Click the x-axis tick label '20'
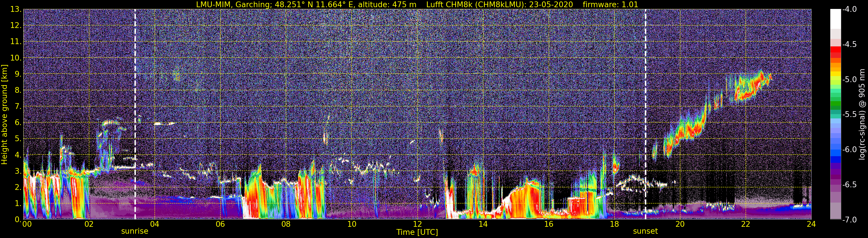868x238 pixels. [680, 224]
